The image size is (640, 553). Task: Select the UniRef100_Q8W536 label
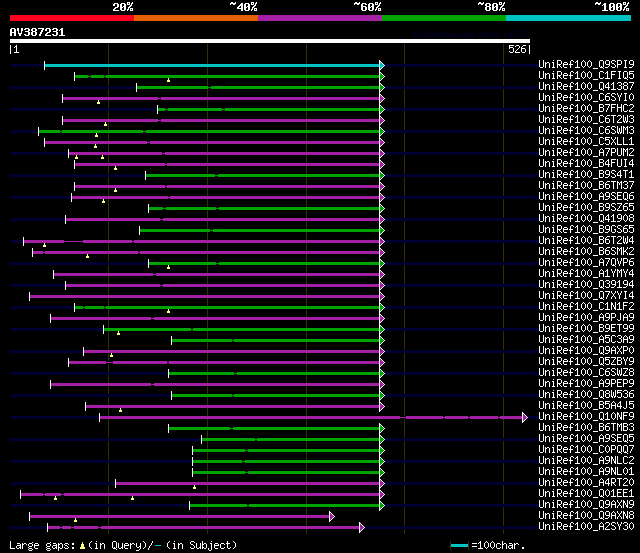coord(586,395)
